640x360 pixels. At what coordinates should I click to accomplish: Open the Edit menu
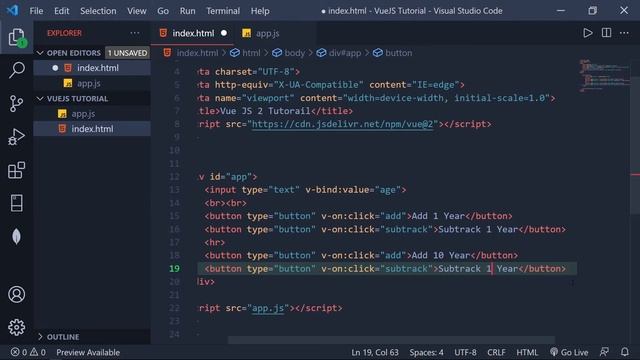[62, 11]
